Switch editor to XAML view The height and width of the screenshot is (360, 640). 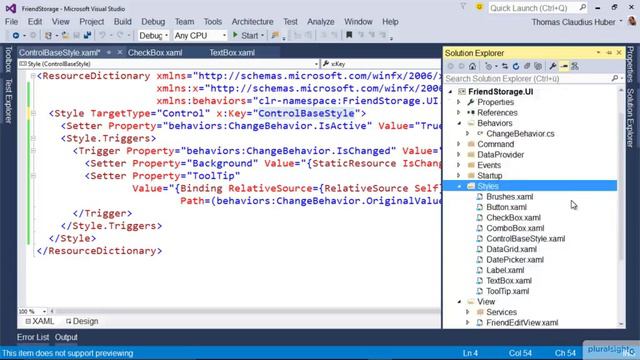pos(40,322)
